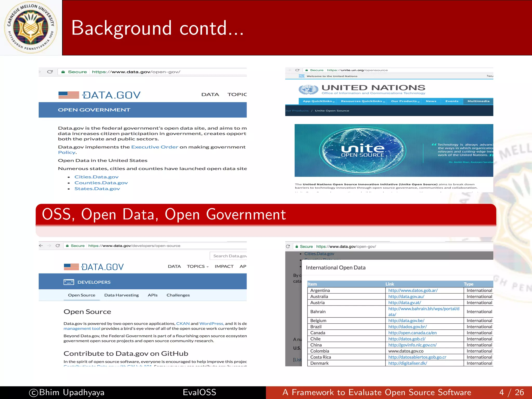Click reload icon in bottom-right open-gov browser

pyautogui.click(x=288, y=247)
